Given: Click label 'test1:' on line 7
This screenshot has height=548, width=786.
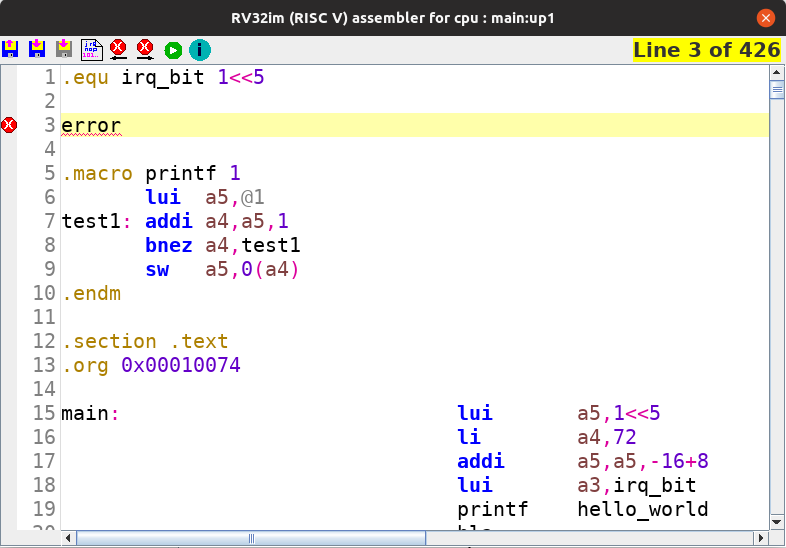Looking at the screenshot, I should [96, 221].
